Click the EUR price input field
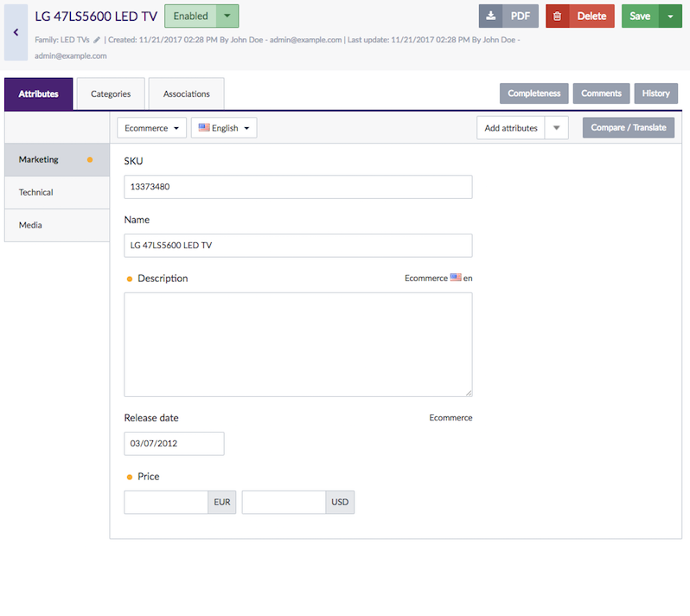Image resolution: width=690 pixels, height=616 pixels. click(x=166, y=503)
